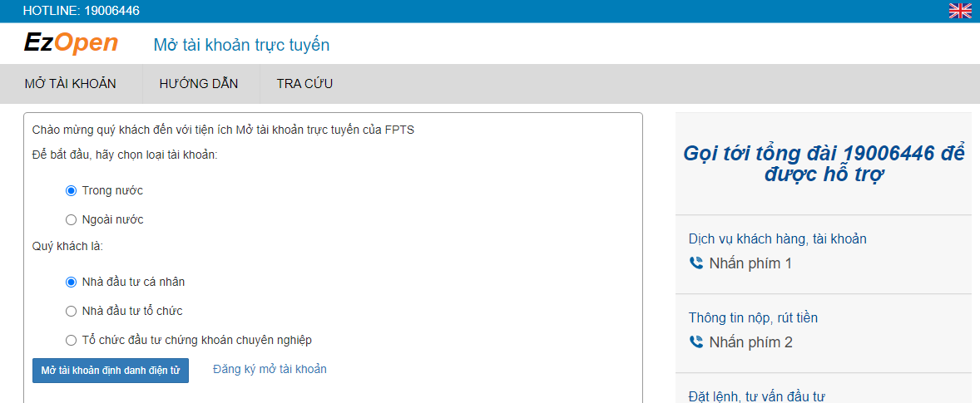Click the Quý khách là: label
This screenshot has height=403, width=980.
click(x=67, y=246)
